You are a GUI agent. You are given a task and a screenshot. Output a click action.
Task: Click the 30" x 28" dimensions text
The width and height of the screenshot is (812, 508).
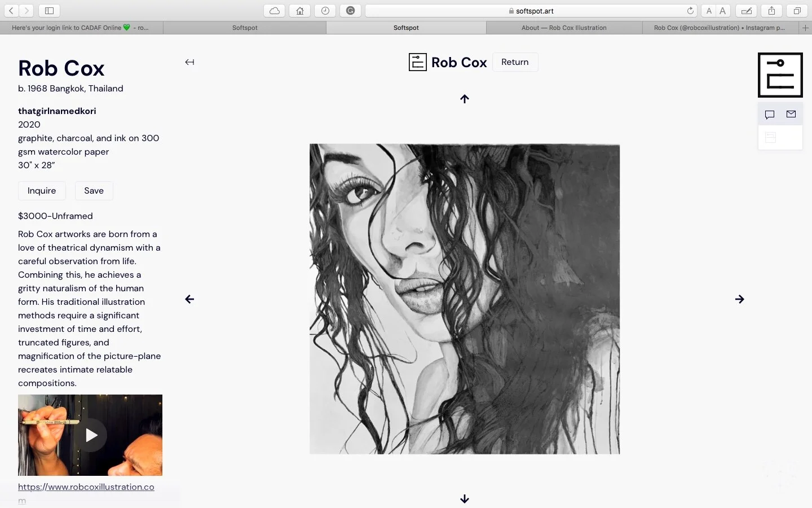37,165
